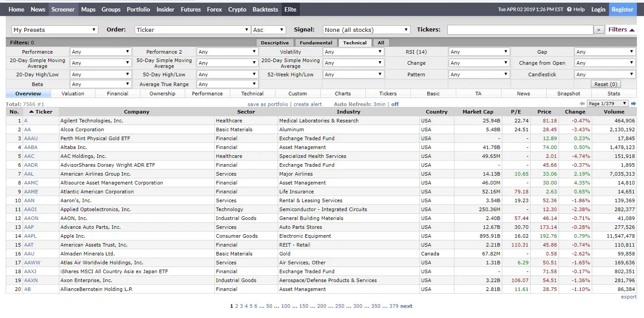The image size is (644, 318).
Task: Open the Maps menu item
Action: (x=88, y=9)
